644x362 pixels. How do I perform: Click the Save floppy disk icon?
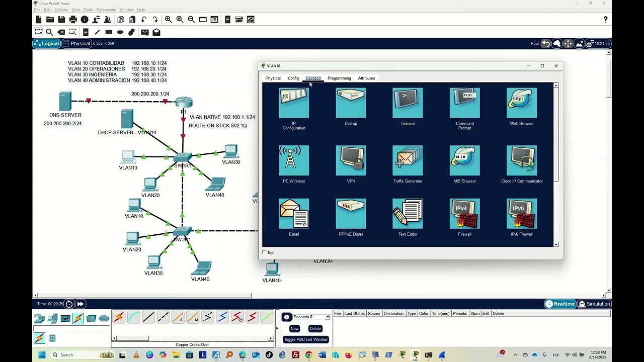(x=61, y=20)
